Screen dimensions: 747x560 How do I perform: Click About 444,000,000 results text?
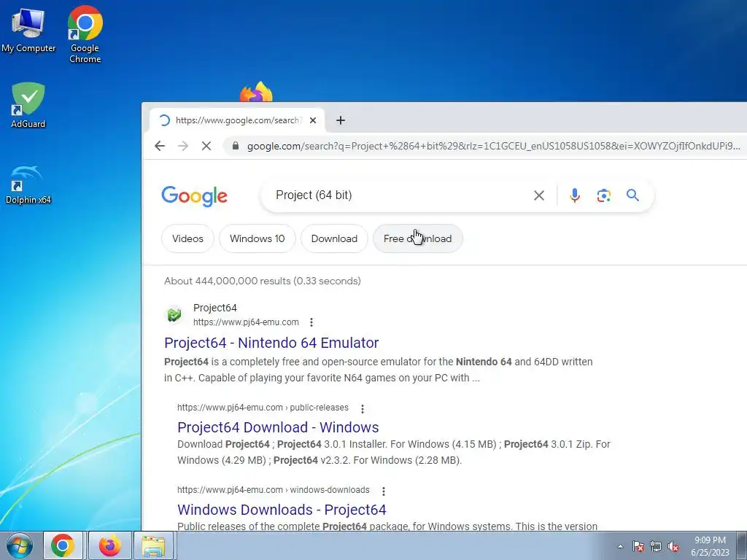click(x=263, y=281)
